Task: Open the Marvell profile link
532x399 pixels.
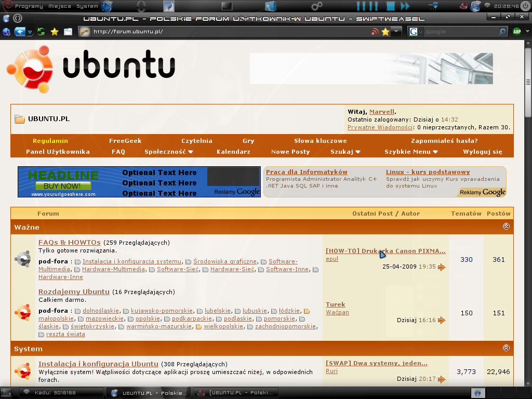Action: click(x=382, y=112)
